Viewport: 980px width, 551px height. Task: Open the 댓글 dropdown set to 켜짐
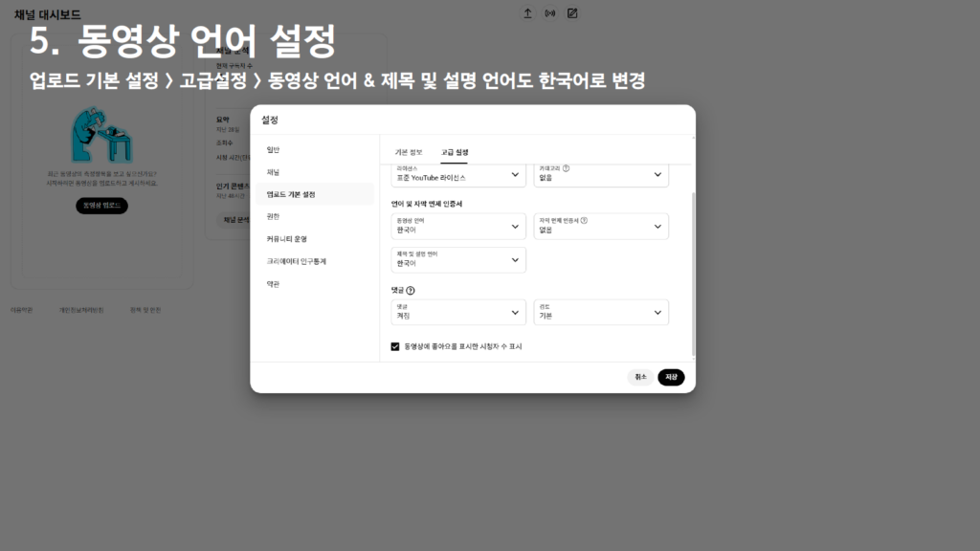[458, 313]
